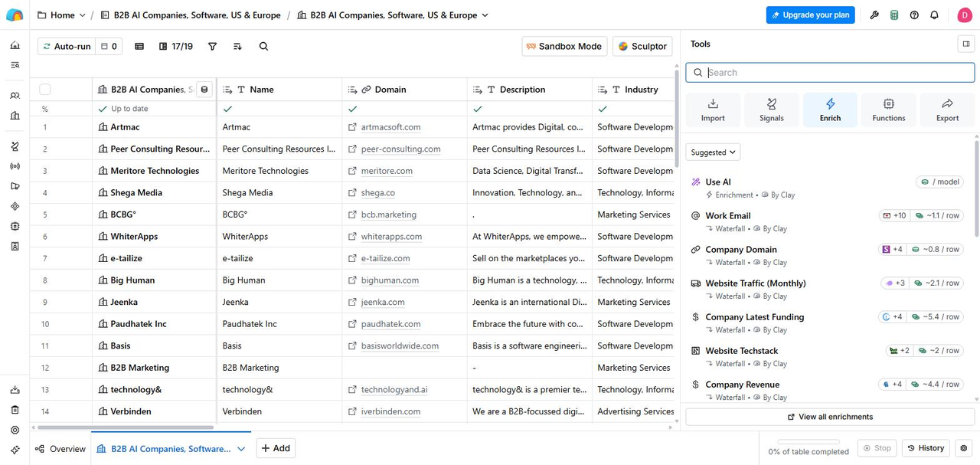Open the wrench tools icon in the header
The image size is (980, 465).
[x=874, y=15]
